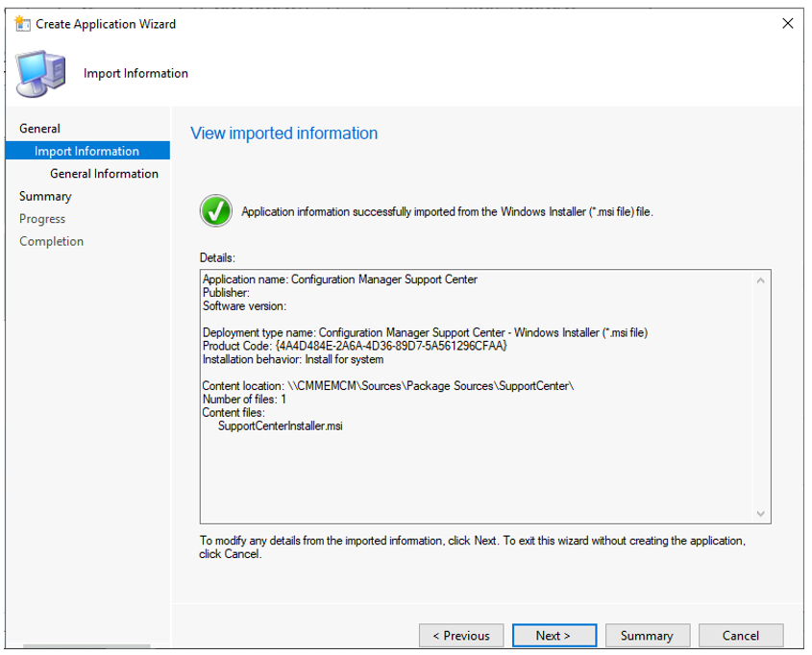
Task: Click the Installation behavior line
Action: (x=293, y=359)
